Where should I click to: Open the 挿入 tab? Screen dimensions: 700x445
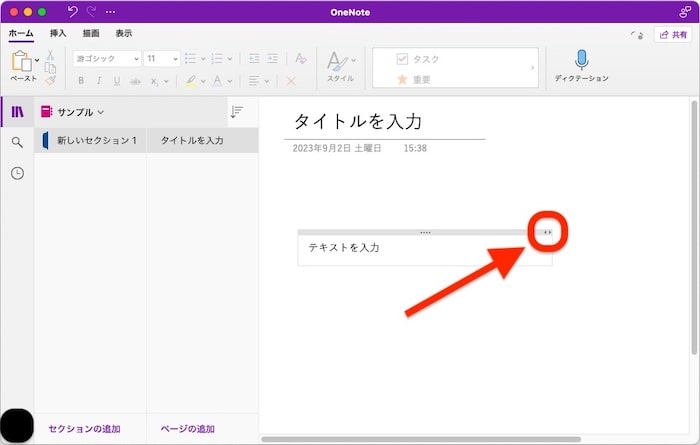(58, 33)
